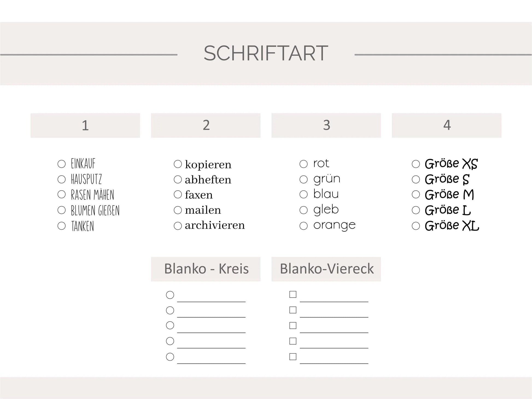
Task: Choose the orange circle option
Action: pos(303,226)
